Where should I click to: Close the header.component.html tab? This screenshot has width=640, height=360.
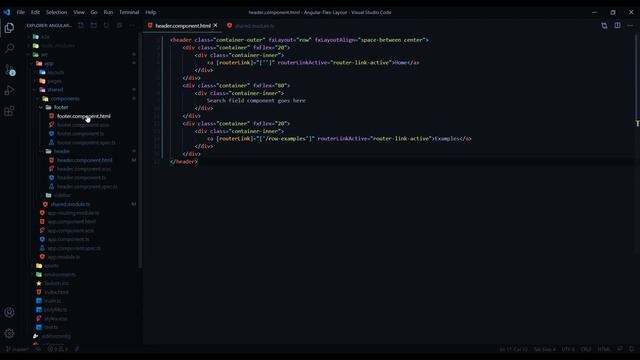pos(216,25)
